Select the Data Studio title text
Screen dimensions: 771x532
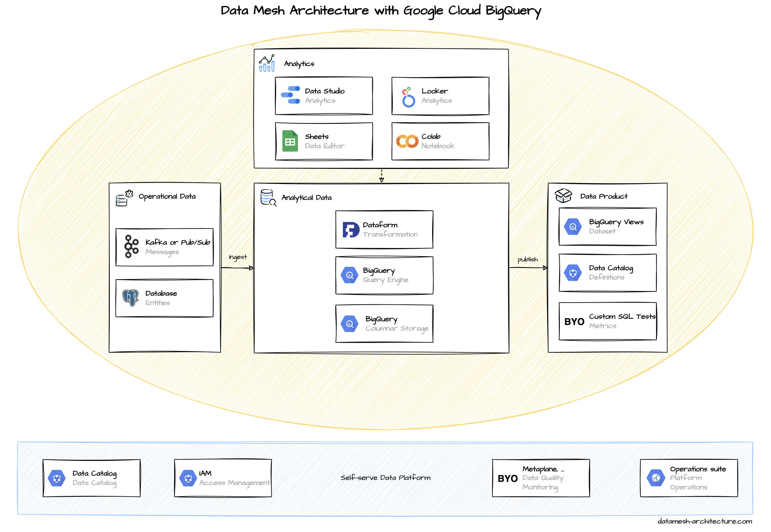point(325,91)
